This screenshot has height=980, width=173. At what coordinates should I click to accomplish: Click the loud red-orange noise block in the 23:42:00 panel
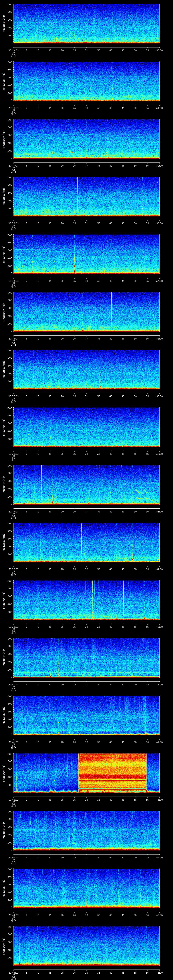(x=113, y=773)
